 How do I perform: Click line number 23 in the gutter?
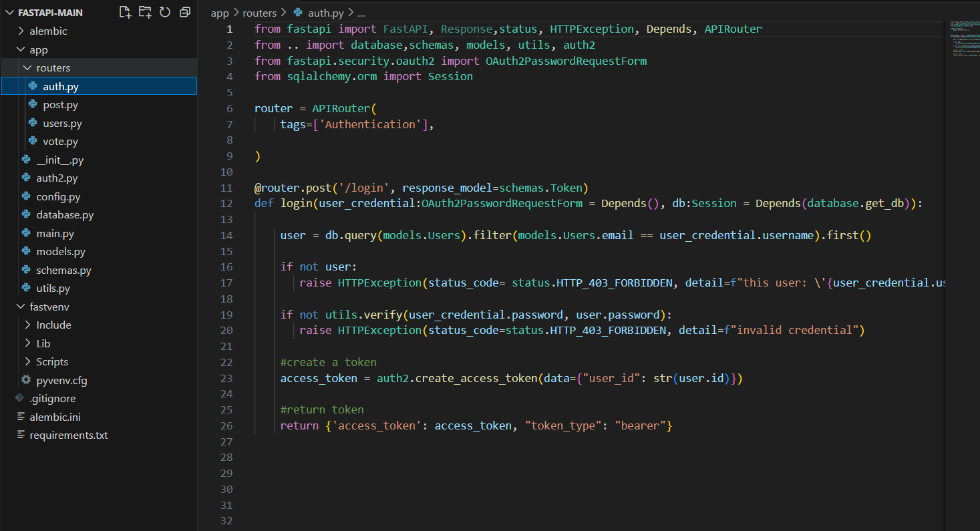(226, 379)
